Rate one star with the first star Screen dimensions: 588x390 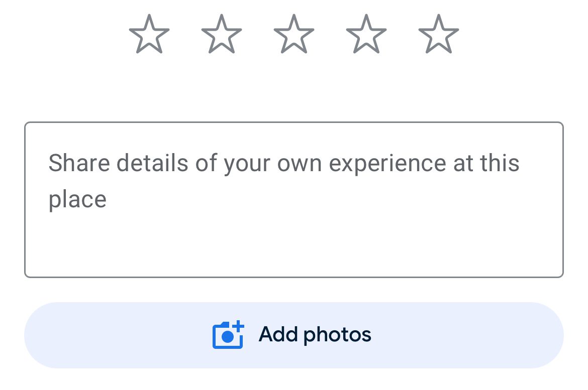pos(149,34)
